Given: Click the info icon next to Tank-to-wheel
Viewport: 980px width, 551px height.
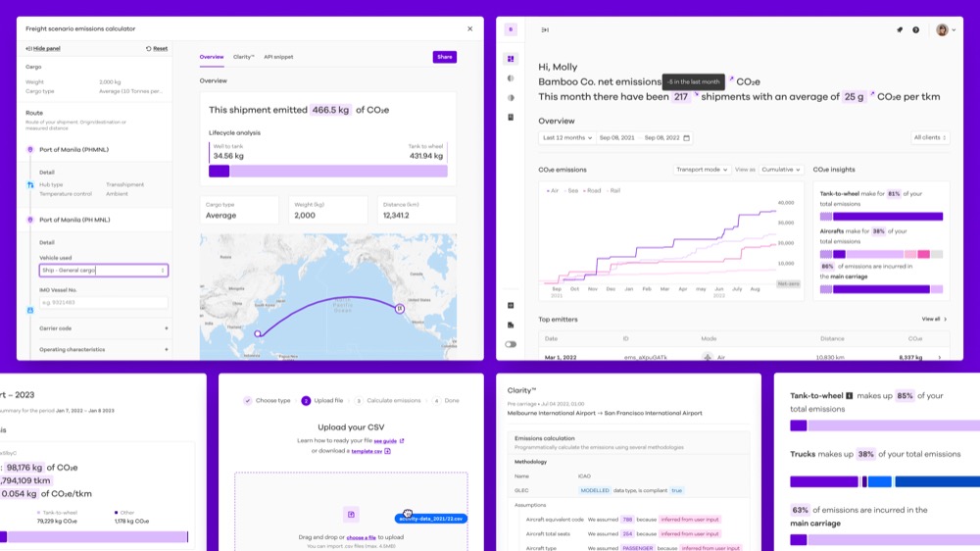Looking at the screenshot, I should 849,396.
